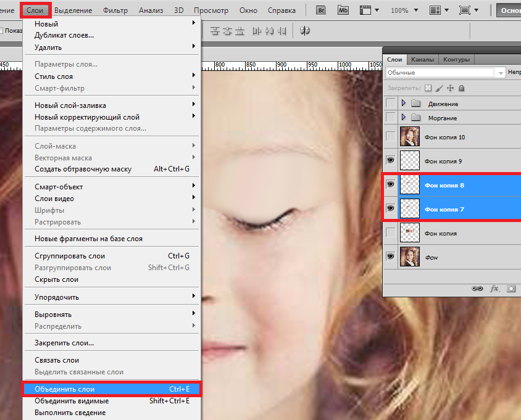Lock transparent pixels in Layers panel

(x=428, y=88)
